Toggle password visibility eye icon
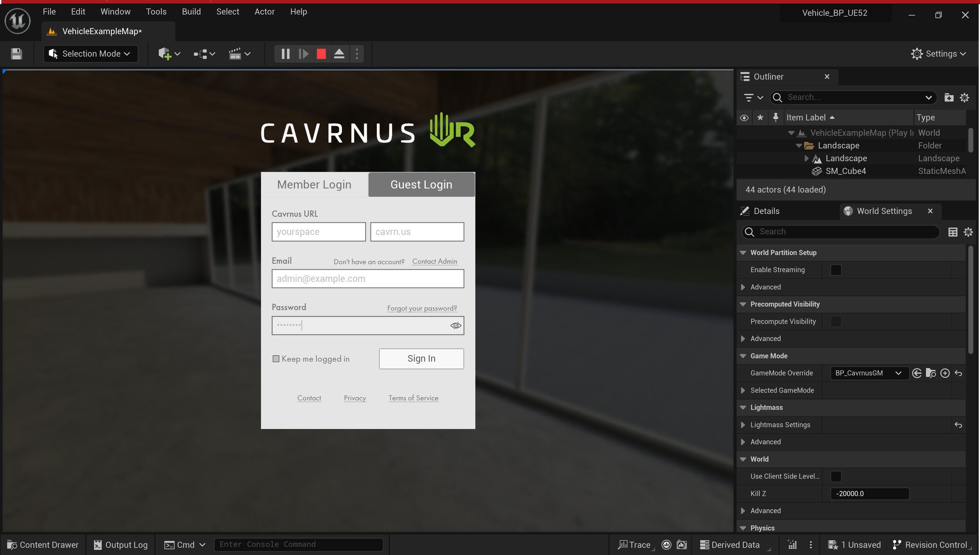The image size is (980, 555). click(x=456, y=325)
